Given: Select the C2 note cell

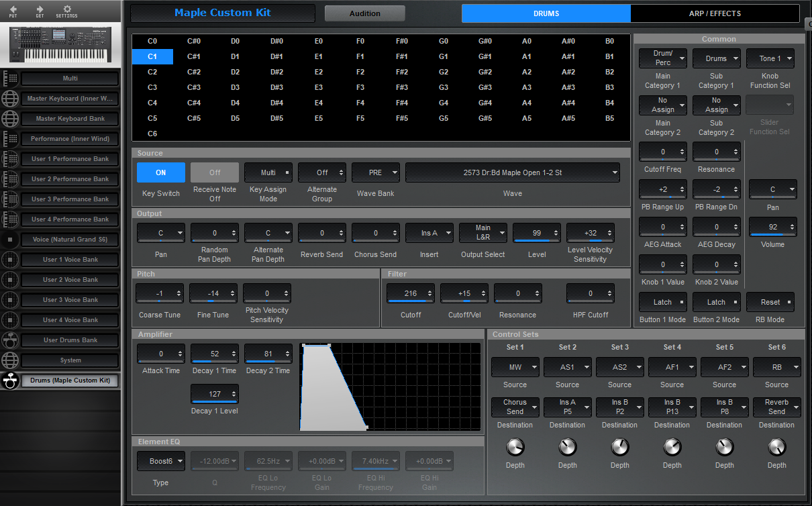Looking at the screenshot, I should (152, 72).
